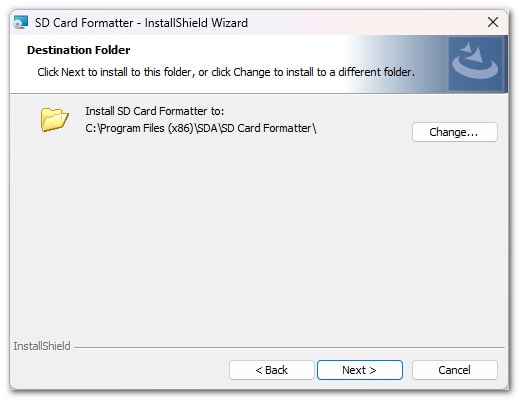Proceed with the Next > button
Image resolution: width=519 pixels, height=400 pixels.
pyautogui.click(x=360, y=370)
